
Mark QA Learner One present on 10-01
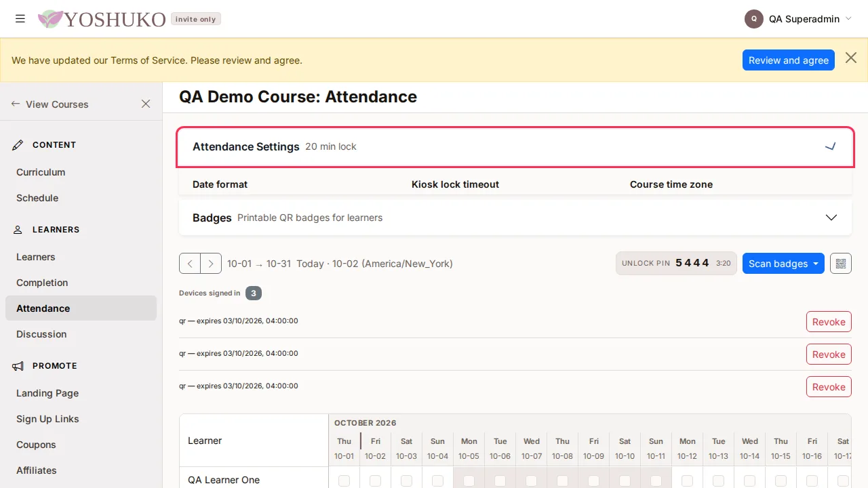coord(344,481)
